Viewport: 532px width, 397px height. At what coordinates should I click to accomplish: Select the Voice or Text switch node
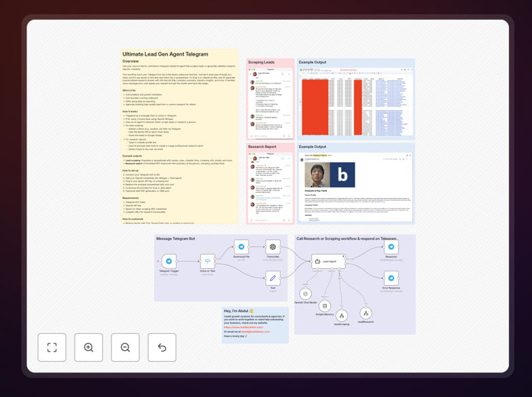pos(207,261)
